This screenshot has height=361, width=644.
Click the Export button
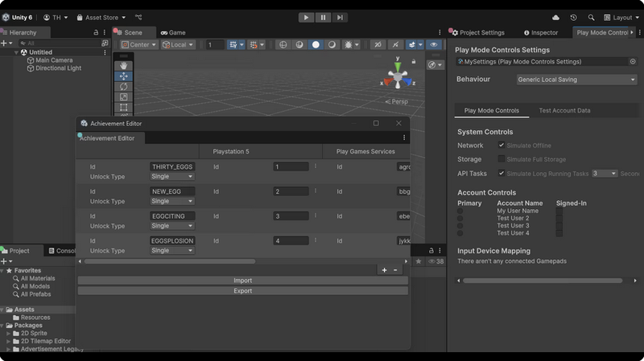click(x=242, y=291)
